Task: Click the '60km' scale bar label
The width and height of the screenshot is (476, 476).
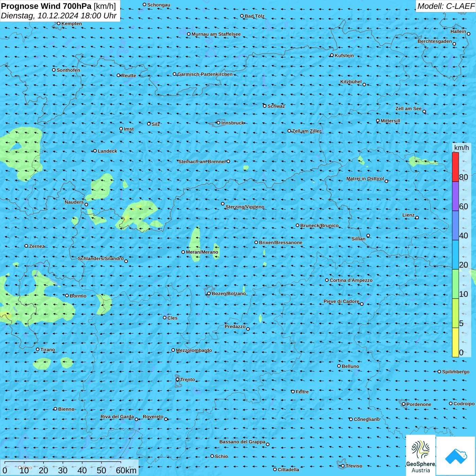Action: coord(126,470)
